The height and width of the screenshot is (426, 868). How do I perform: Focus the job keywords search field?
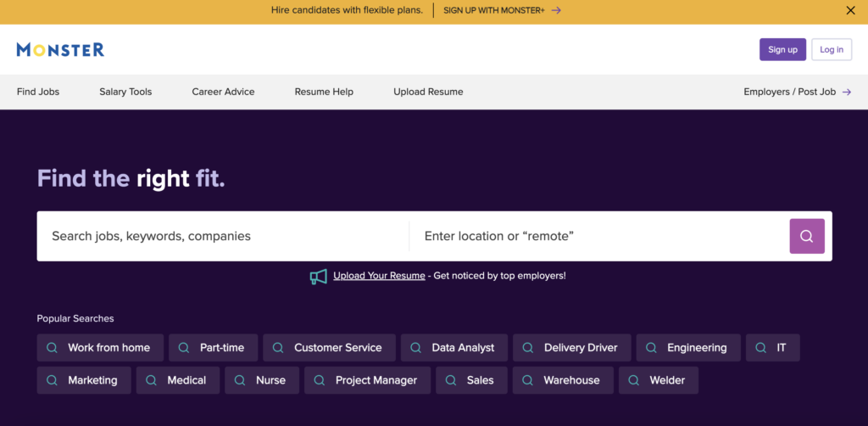[223, 236]
